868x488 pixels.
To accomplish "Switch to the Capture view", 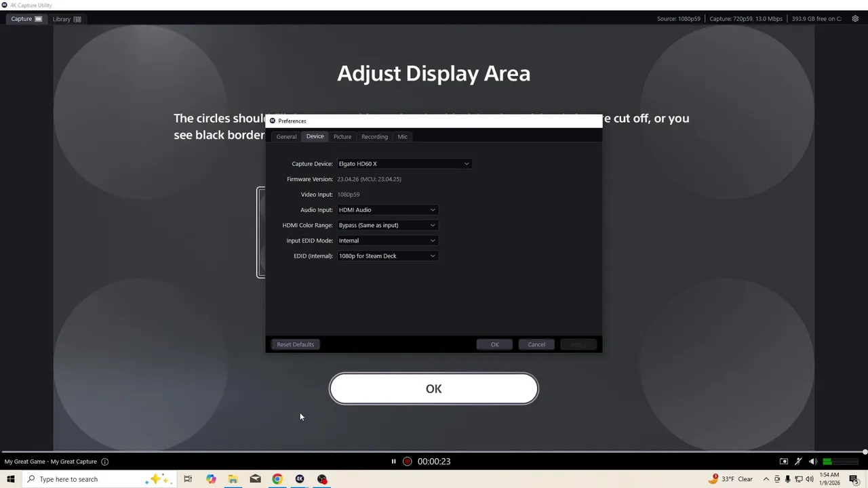I will (26, 19).
